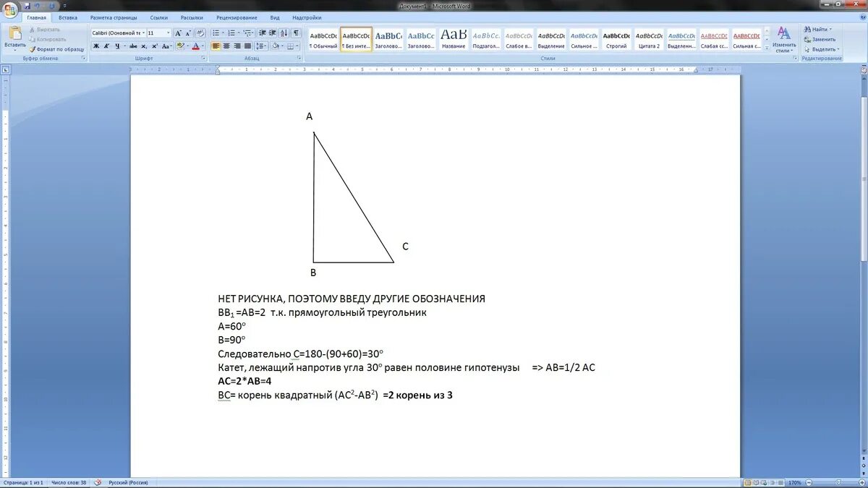Click the justify alignment icon
Image resolution: width=868 pixels, height=488 pixels.
click(x=247, y=46)
